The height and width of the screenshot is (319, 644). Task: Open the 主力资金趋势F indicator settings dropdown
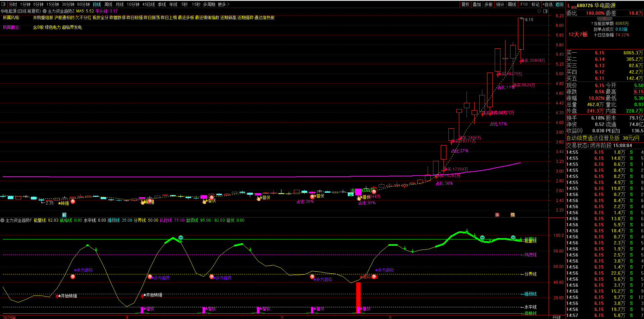click(2, 220)
